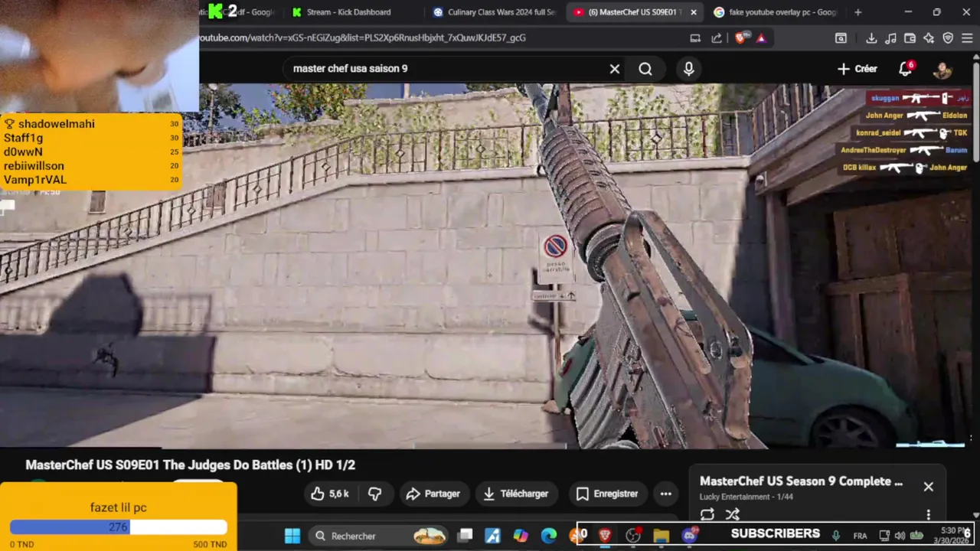Open the Brave hamburger main menu
The width and height of the screenshot is (980, 551).
[x=968, y=37]
